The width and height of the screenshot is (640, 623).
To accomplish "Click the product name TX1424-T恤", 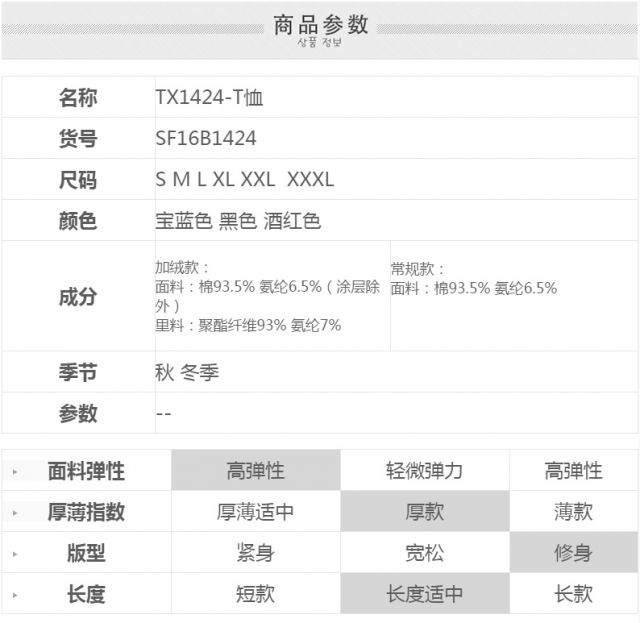I will [x=209, y=98].
